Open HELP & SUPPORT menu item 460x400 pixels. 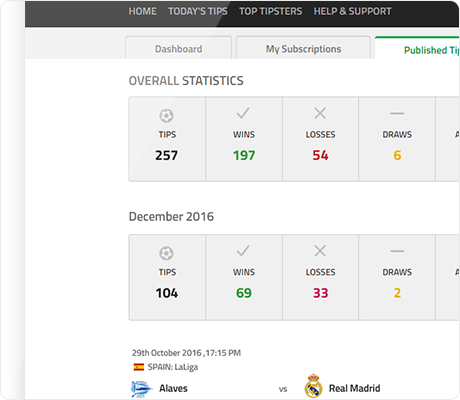[352, 11]
